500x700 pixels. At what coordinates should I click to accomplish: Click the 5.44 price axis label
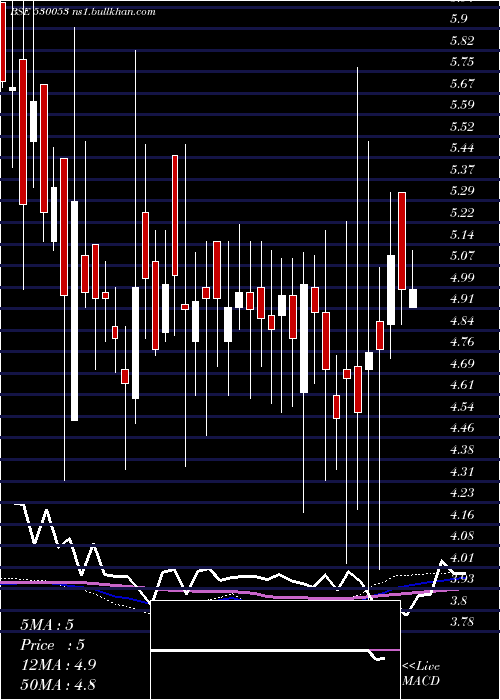462,148
